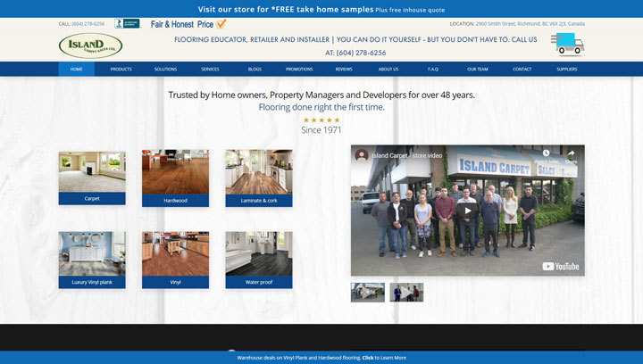Click the warehouse deals Learn More banner

click(x=321, y=357)
